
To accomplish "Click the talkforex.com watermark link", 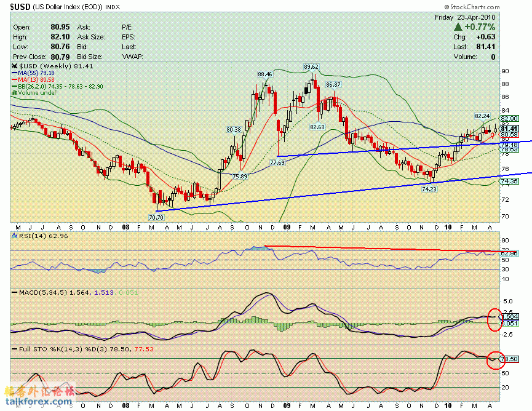I will [x=38, y=402].
